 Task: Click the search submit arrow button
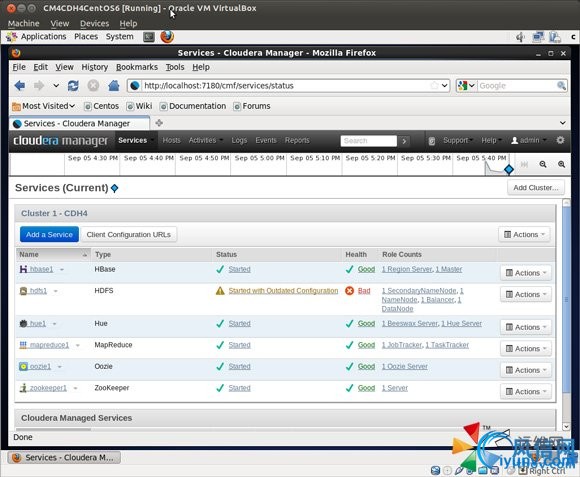click(404, 141)
